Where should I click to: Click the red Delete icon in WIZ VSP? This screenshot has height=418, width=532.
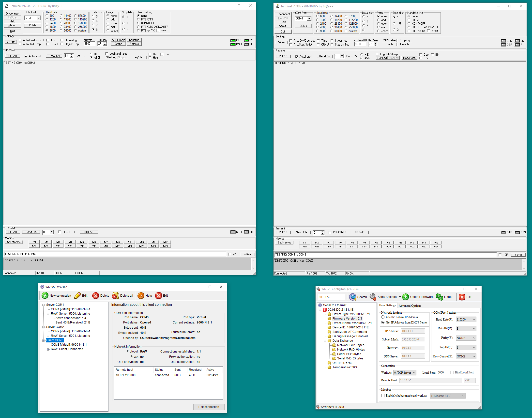coord(96,295)
